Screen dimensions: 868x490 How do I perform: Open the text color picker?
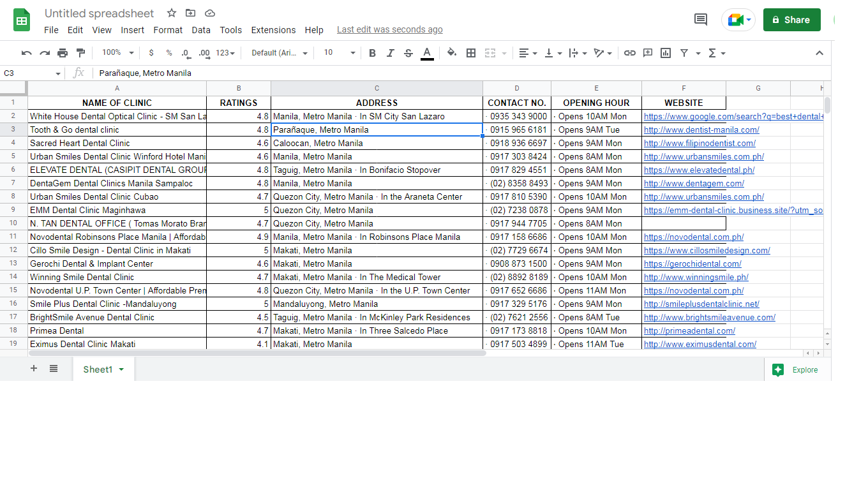pos(427,53)
